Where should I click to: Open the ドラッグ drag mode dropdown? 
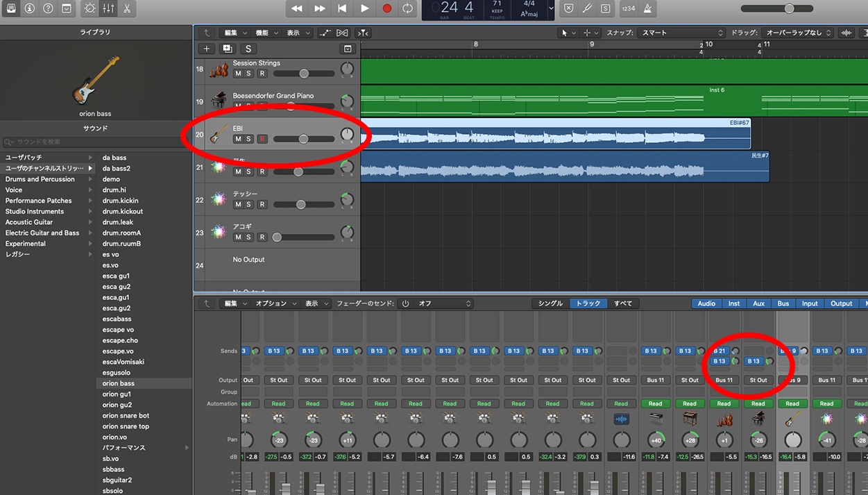click(x=797, y=33)
